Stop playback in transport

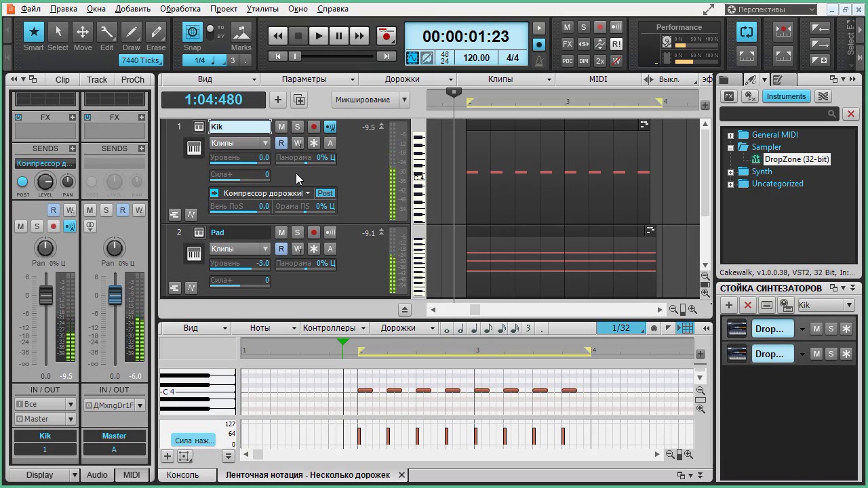point(298,36)
